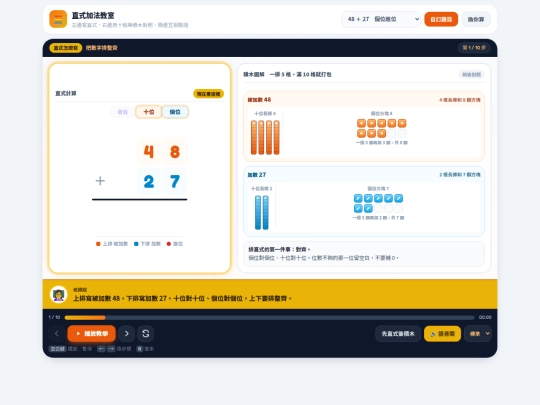Viewport: 540px width, 405px height.
Task: Click the third orange unit cube in second row
Action: point(382,133)
